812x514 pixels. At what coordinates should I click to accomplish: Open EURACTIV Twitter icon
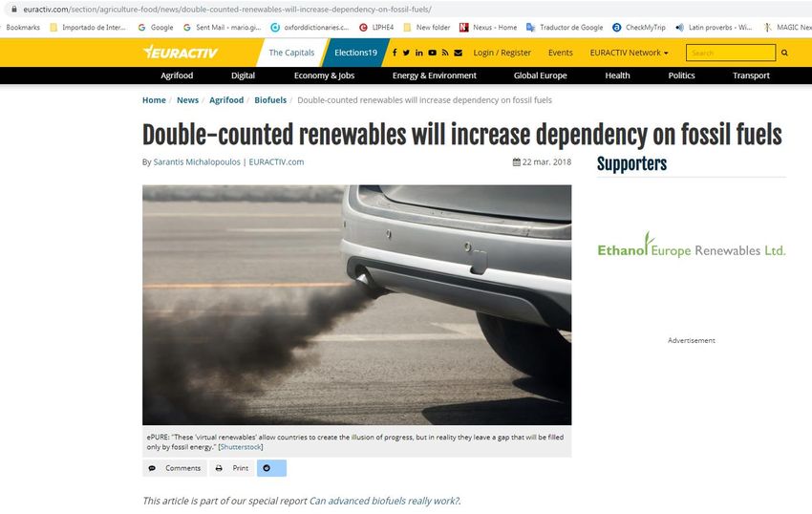point(407,53)
